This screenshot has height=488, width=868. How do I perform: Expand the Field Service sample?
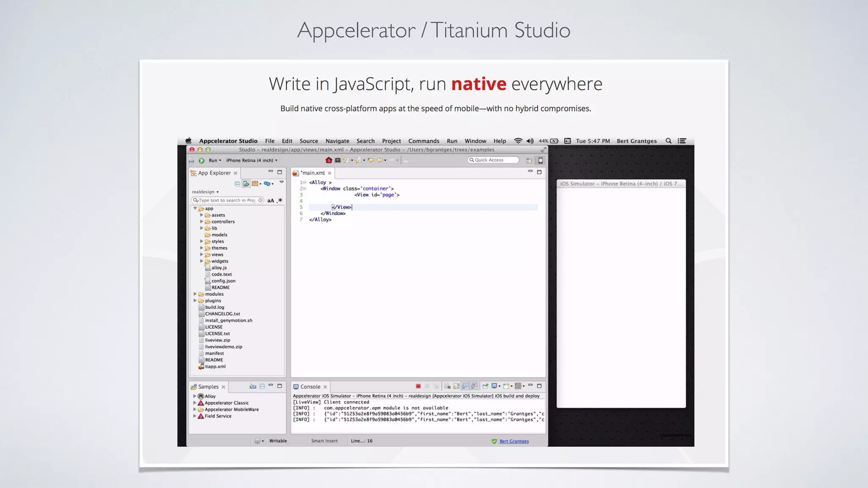click(195, 416)
